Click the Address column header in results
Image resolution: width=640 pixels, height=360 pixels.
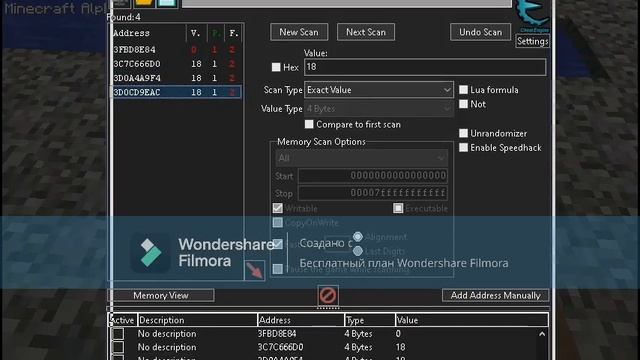[149, 33]
